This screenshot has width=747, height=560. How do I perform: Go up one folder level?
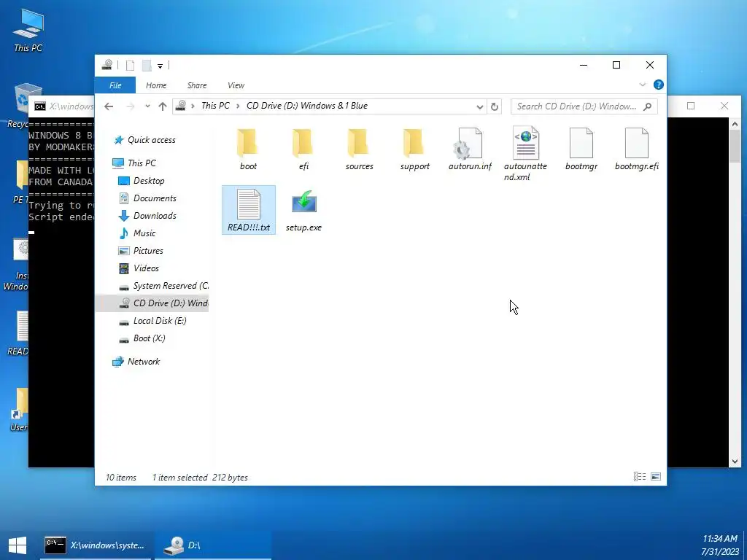coord(163,106)
